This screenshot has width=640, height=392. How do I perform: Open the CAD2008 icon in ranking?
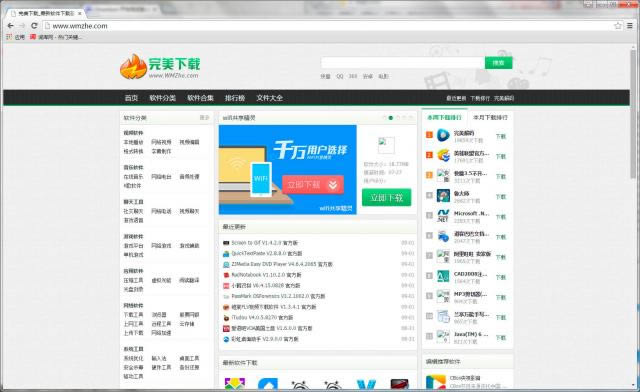point(443,276)
